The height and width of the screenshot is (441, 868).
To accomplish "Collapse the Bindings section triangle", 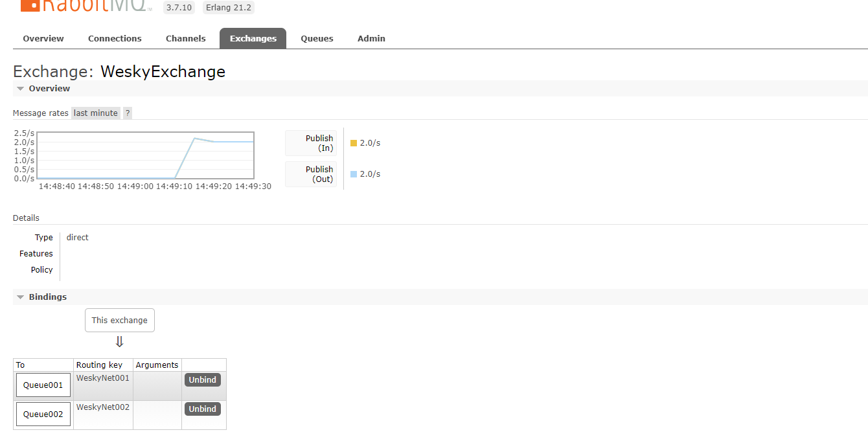I will click(x=21, y=297).
